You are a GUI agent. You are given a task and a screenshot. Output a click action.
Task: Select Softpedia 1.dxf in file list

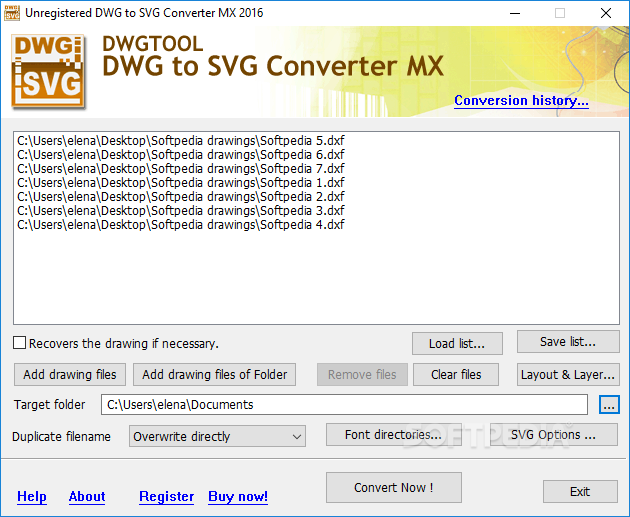click(181, 183)
